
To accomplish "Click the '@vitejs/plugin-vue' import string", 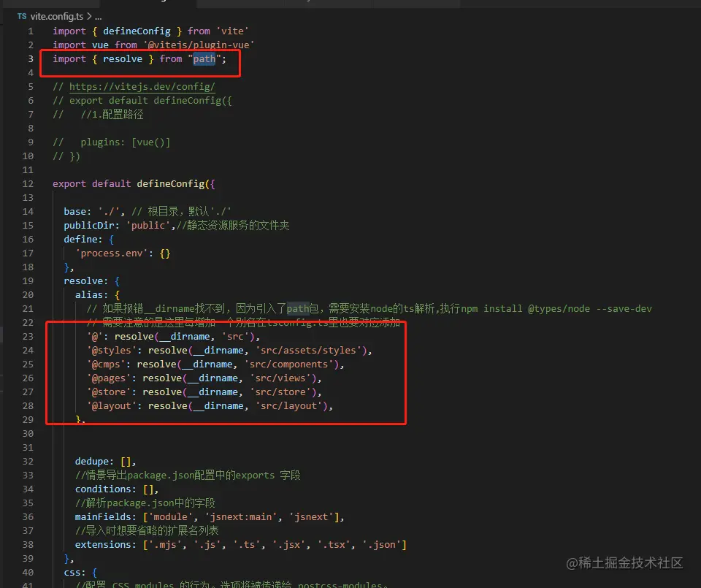I will [x=199, y=45].
